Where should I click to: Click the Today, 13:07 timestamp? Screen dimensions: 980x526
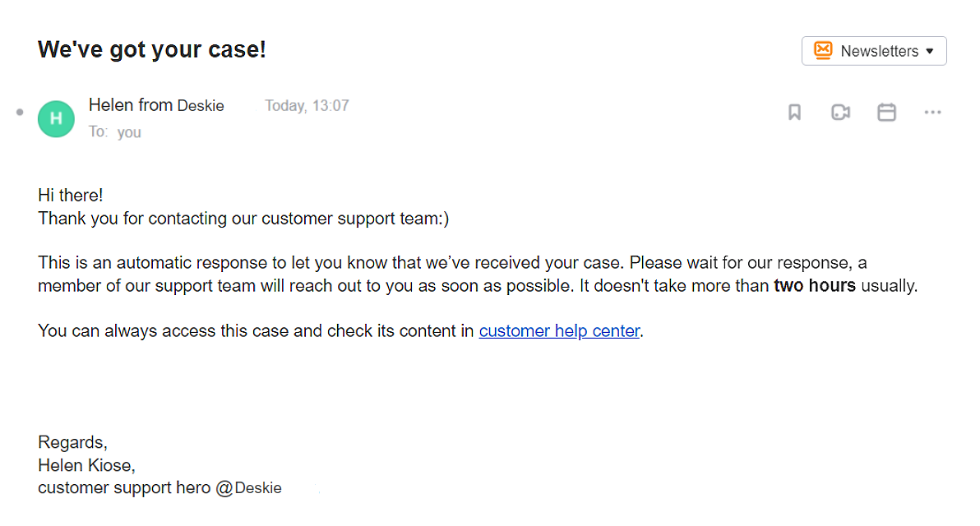click(307, 105)
